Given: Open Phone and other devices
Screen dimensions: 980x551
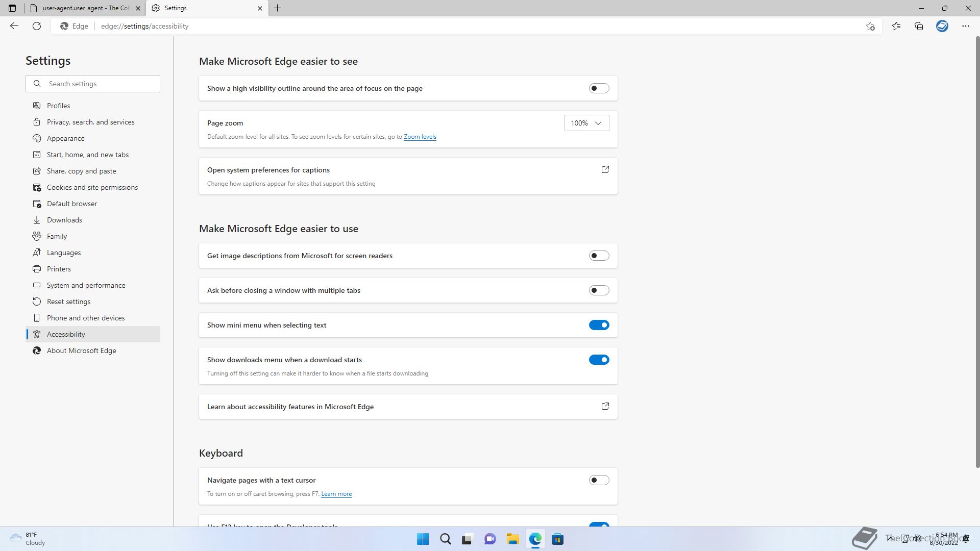Looking at the screenshot, I should pyautogui.click(x=93, y=318).
